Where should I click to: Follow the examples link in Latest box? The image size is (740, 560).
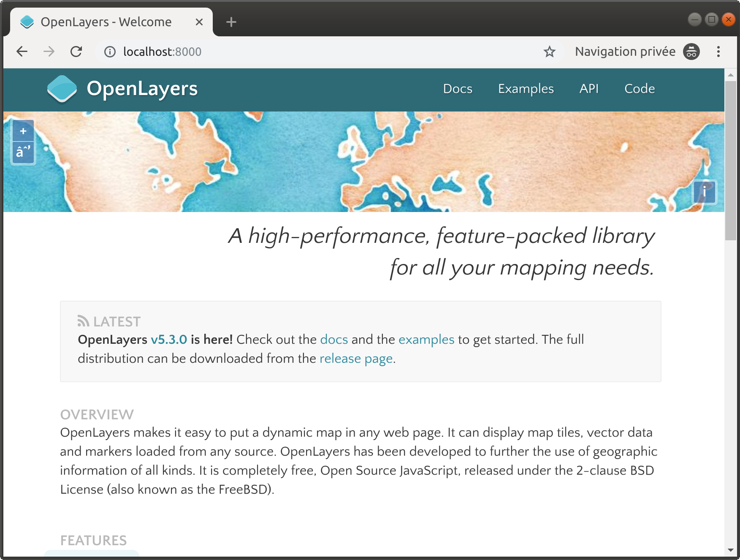[x=426, y=340]
